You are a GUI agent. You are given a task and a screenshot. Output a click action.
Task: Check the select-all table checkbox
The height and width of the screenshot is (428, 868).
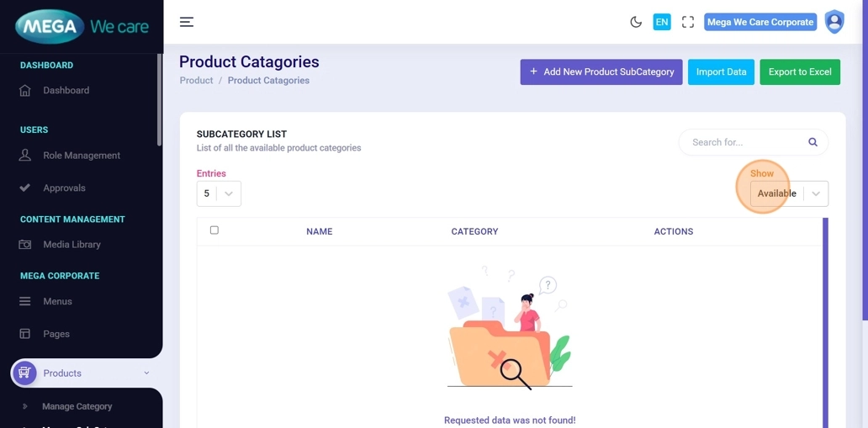[214, 230]
